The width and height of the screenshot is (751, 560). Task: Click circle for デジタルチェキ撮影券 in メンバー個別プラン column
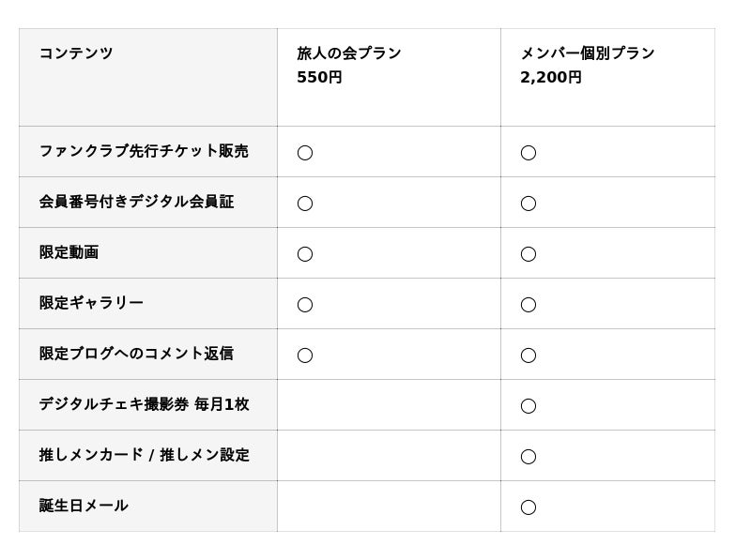[529, 405]
